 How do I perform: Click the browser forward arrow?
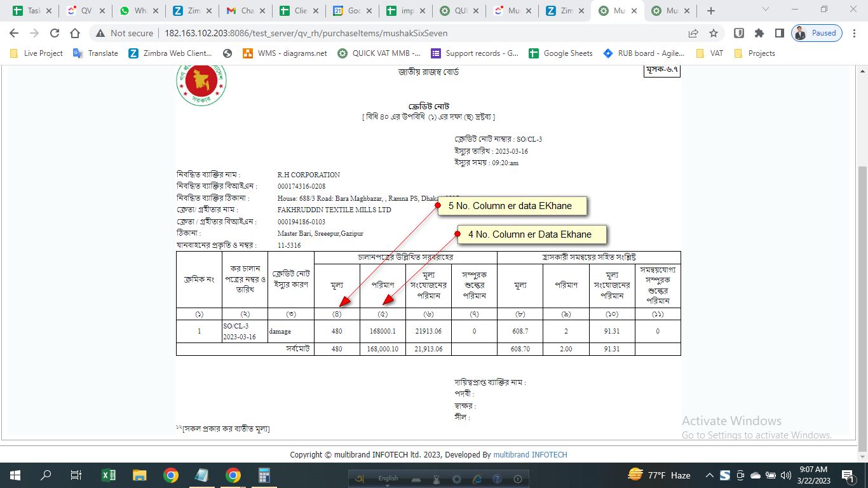point(34,33)
